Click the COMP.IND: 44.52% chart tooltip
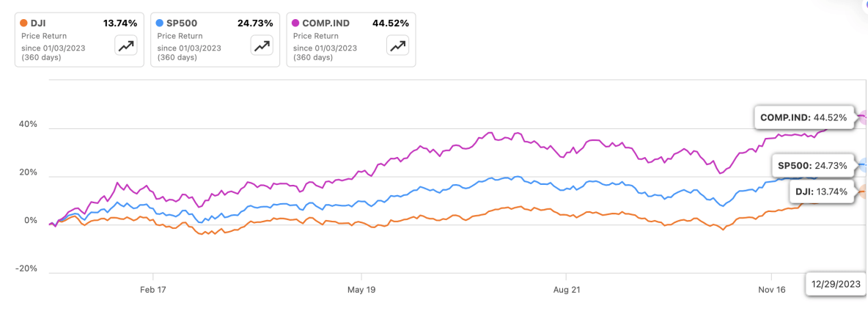Viewport: 868px width, 314px height. (x=804, y=117)
